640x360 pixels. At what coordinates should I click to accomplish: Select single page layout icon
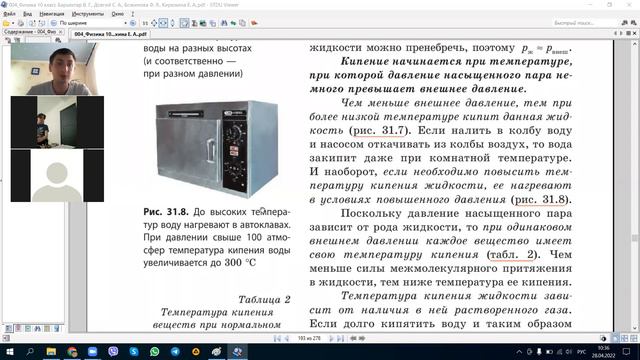pyautogui.click(x=616, y=338)
